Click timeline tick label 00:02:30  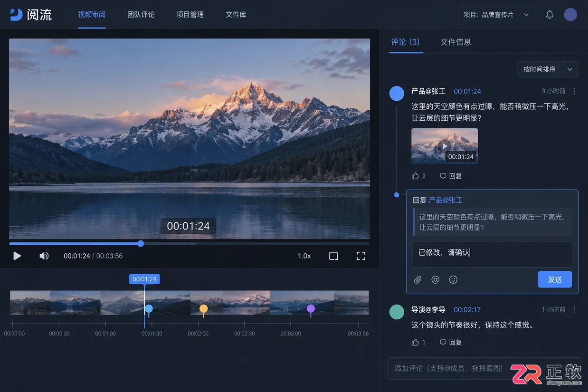point(244,334)
